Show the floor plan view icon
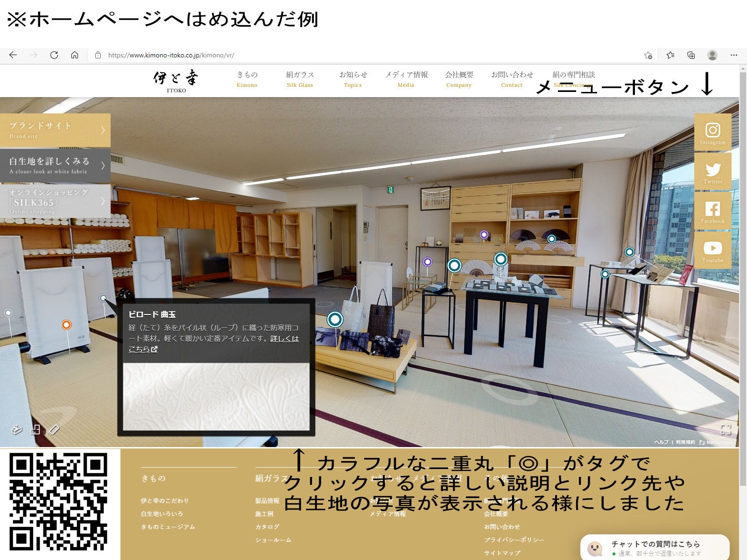The height and width of the screenshot is (560, 747). click(x=35, y=429)
